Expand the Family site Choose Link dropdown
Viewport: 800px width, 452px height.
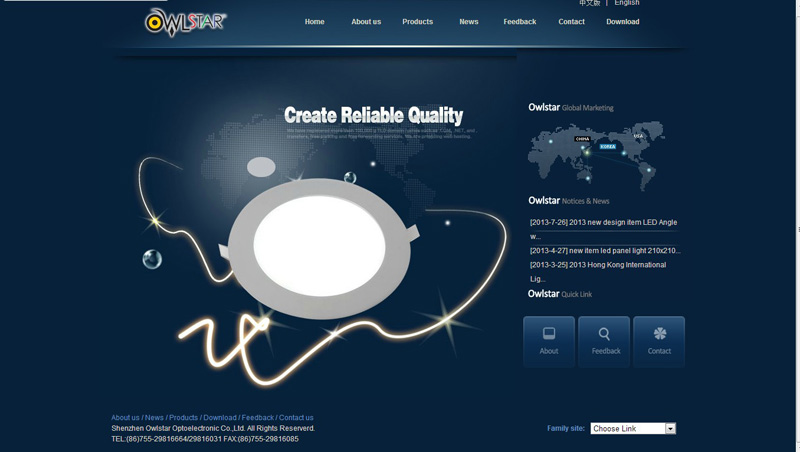pos(633,429)
